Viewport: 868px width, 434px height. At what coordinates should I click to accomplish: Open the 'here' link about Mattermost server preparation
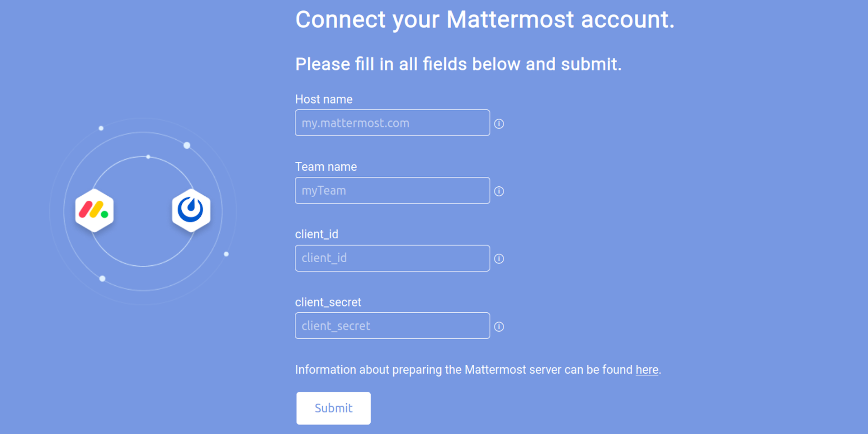pyautogui.click(x=646, y=370)
